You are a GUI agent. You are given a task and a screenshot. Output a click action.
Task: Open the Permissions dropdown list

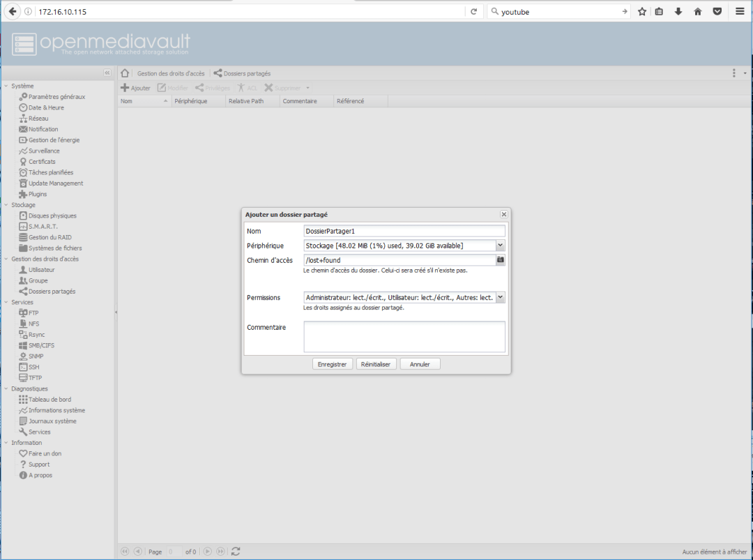click(x=500, y=298)
